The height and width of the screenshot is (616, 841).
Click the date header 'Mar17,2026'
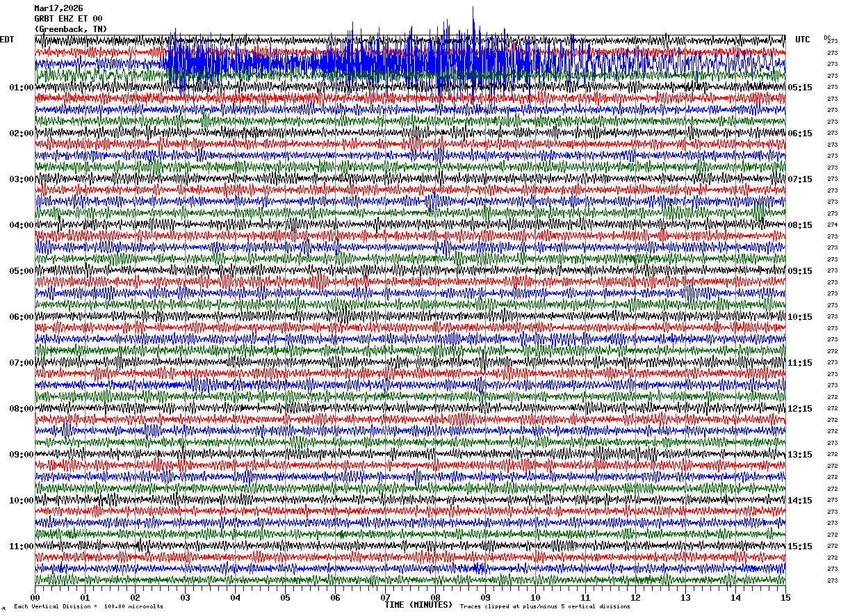click(x=58, y=8)
